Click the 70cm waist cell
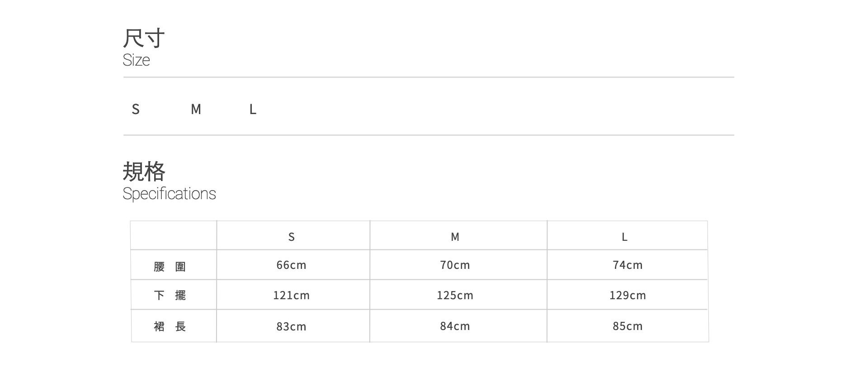This screenshot has width=868, height=392. pyautogui.click(x=455, y=265)
